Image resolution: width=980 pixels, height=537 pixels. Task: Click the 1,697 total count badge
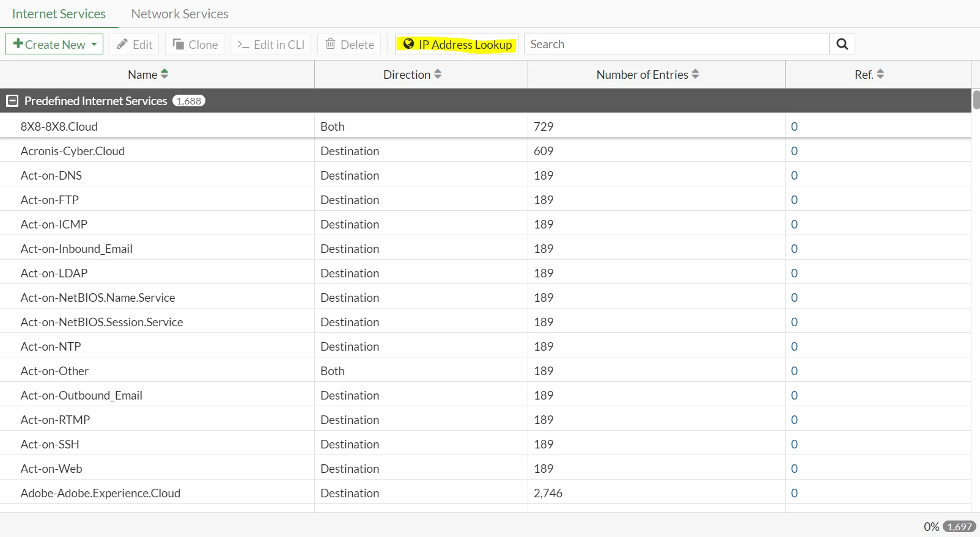click(959, 527)
